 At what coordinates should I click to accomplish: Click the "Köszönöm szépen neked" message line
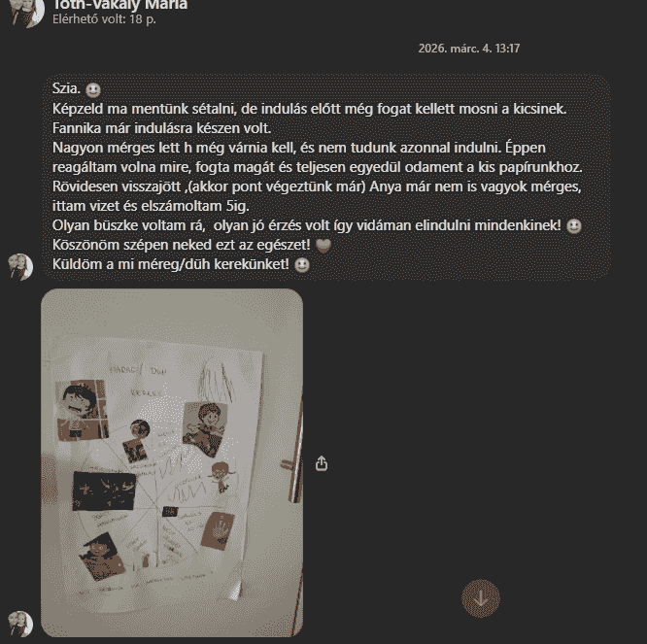click(x=181, y=245)
